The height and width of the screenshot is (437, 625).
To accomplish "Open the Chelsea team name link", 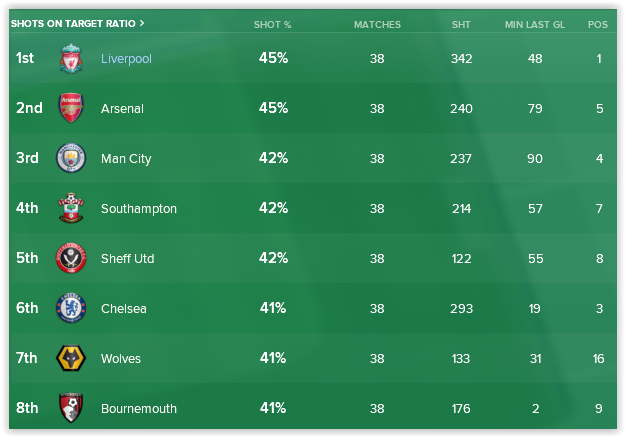I will click(123, 309).
